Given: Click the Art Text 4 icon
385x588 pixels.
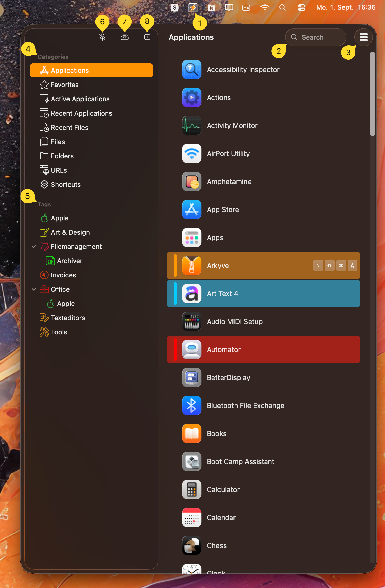Looking at the screenshot, I should tap(192, 293).
